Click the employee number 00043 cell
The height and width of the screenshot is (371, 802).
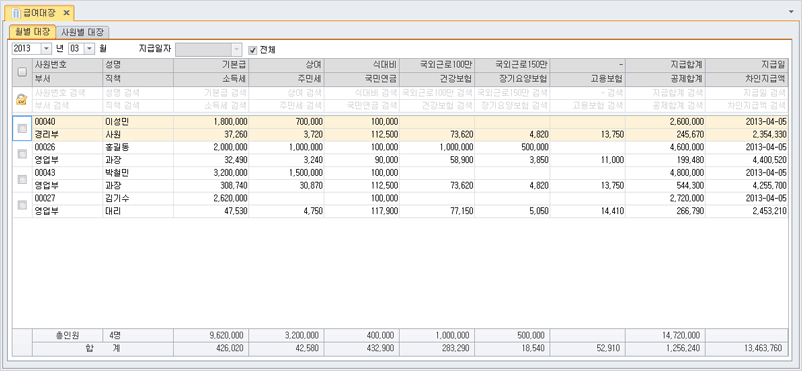tap(68, 173)
